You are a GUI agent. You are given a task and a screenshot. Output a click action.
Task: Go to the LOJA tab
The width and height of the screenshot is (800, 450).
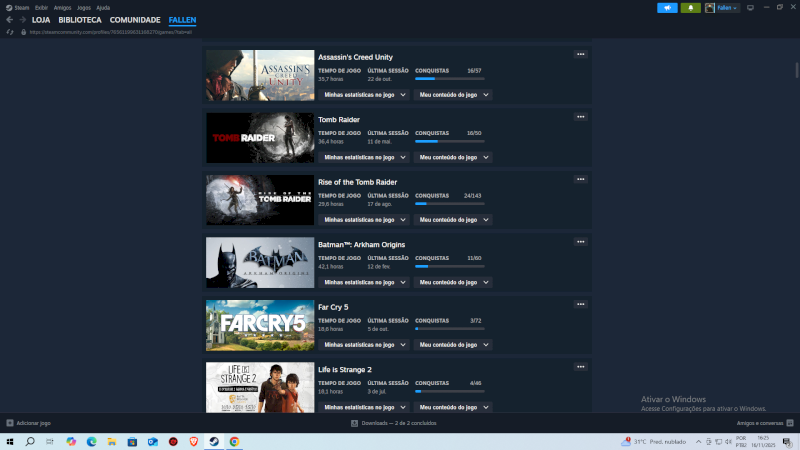pyautogui.click(x=41, y=20)
